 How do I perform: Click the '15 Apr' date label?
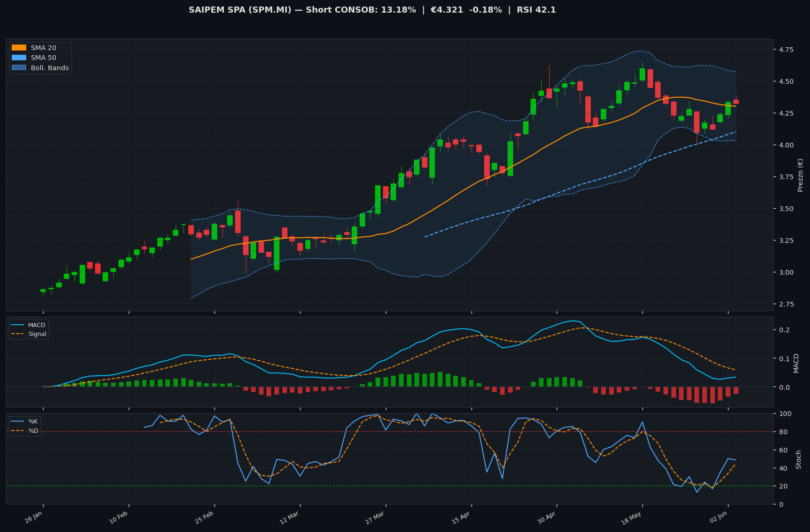[461, 517]
